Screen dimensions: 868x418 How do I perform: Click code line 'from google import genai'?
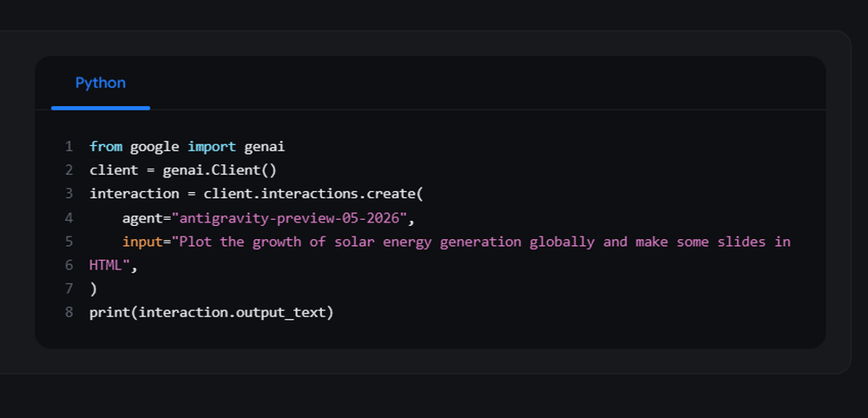click(187, 147)
